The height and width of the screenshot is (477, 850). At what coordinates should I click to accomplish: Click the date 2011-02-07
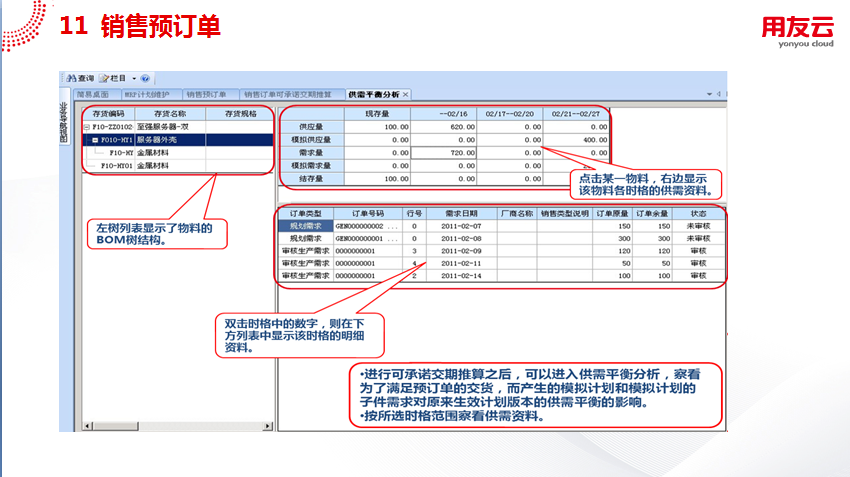(x=461, y=226)
